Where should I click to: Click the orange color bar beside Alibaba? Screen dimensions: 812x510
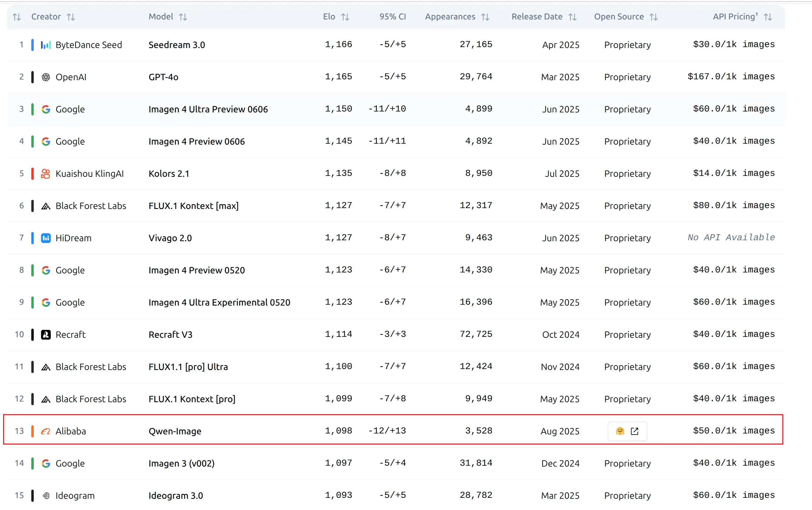coord(33,431)
